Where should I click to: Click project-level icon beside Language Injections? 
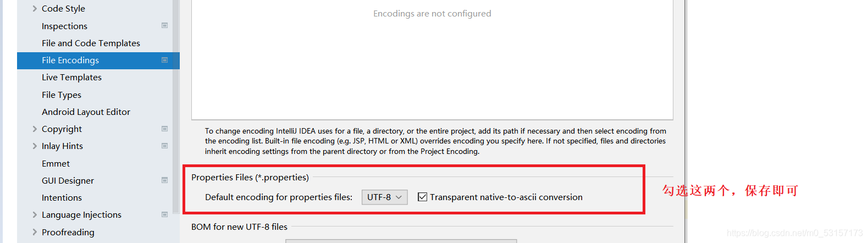[x=164, y=214]
